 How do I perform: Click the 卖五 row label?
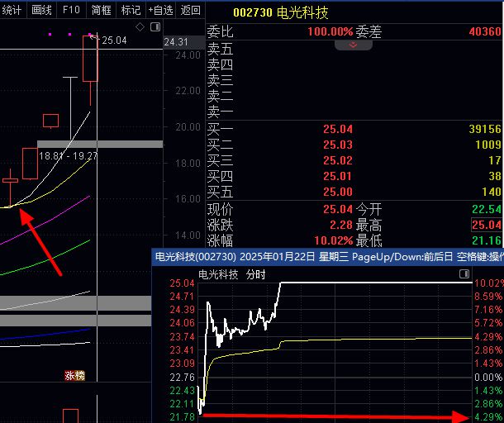(220, 49)
